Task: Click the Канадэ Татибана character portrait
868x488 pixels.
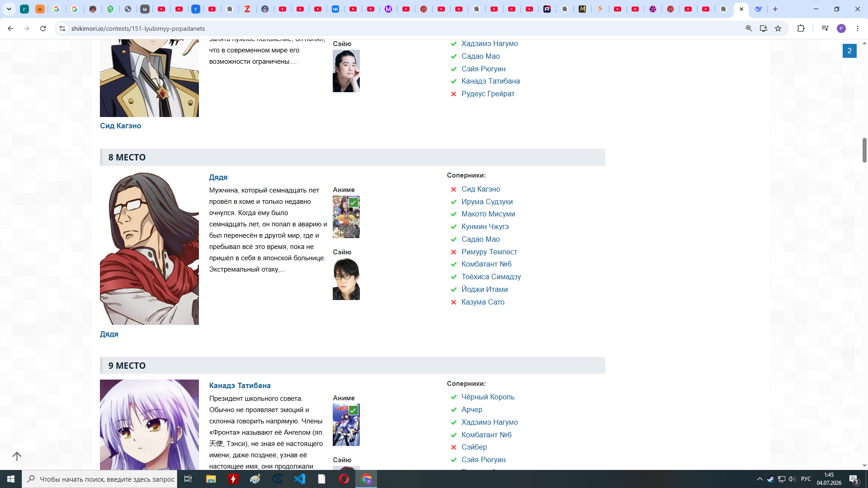Action: pos(149,425)
